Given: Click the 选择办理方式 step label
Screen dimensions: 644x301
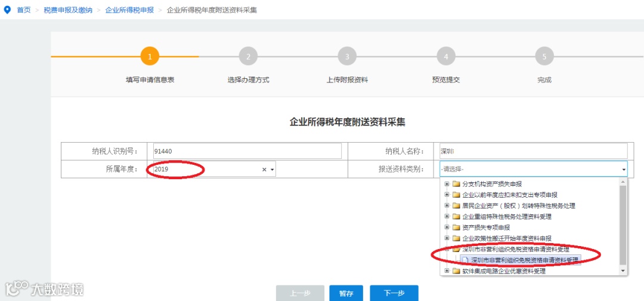Looking at the screenshot, I should tap(249, 80).
